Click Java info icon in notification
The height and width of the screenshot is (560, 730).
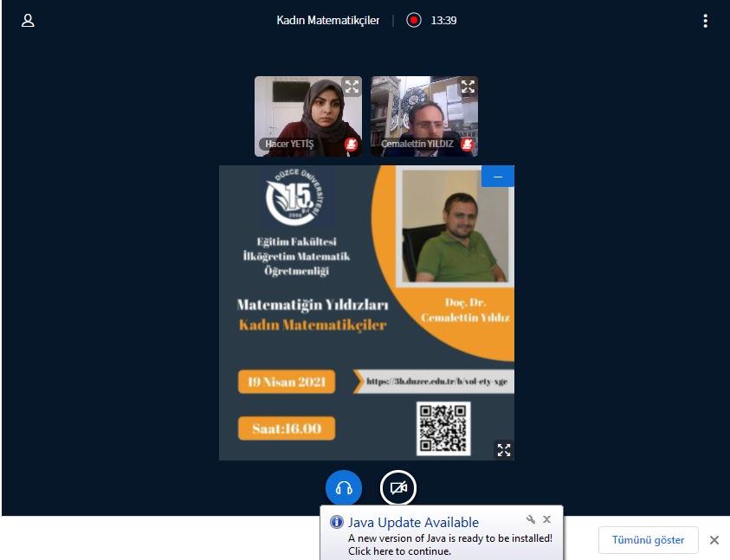point(337,522)
